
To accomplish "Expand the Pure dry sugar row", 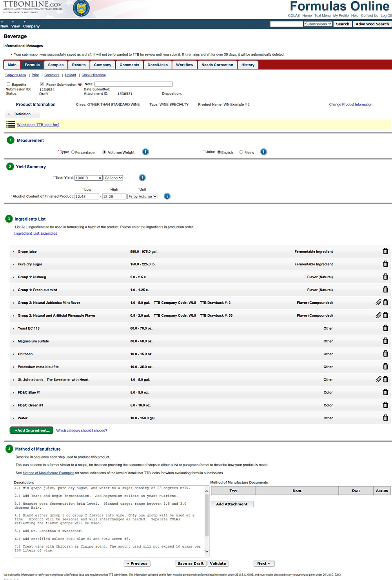I will click(13, 265).
